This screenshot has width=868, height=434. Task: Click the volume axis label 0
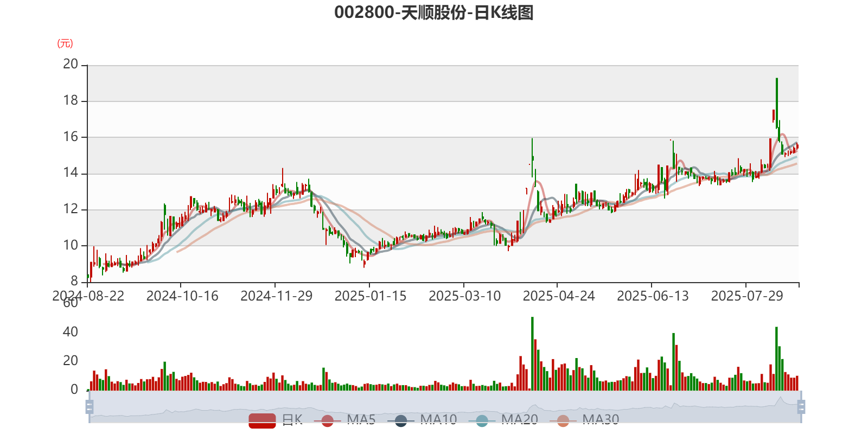pos(74,390)
